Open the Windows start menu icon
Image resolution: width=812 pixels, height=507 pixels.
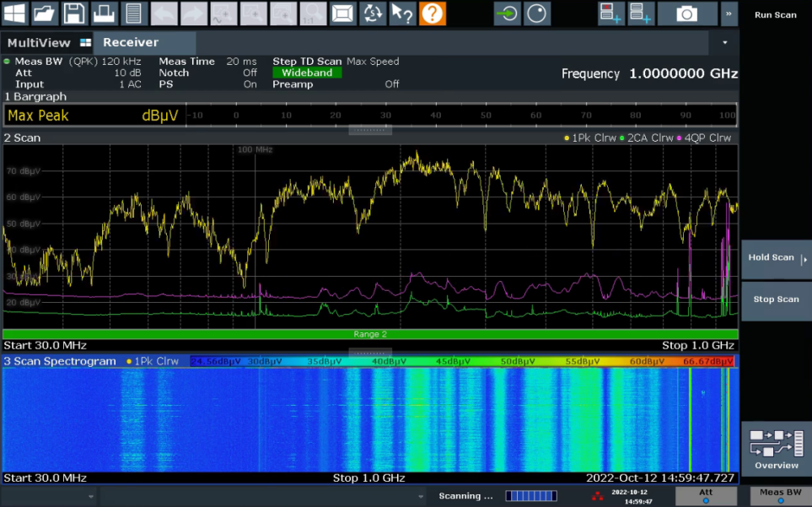click(x=15, y=13)
